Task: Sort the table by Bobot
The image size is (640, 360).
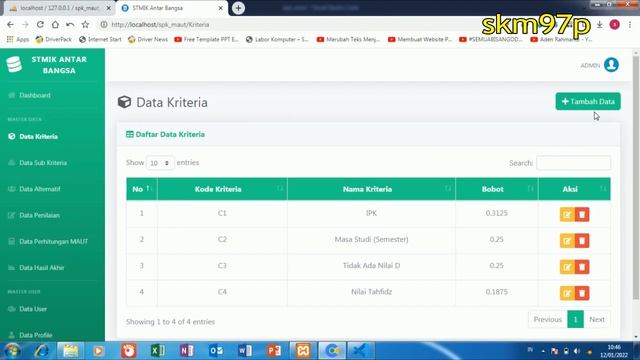Action: click(497, 189)
